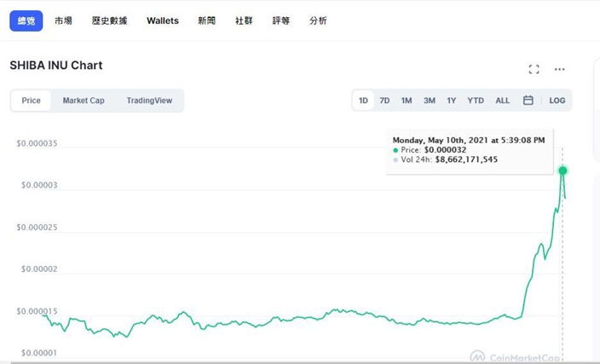This screenshot has height=364, width=600.
Task: Click the Vol 24h $8,662,171,545 value
Action: pos(466,159)
